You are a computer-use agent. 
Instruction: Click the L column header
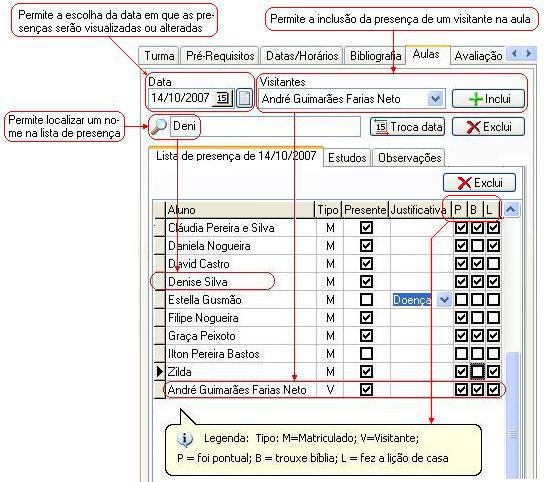(x=491, y=210)
